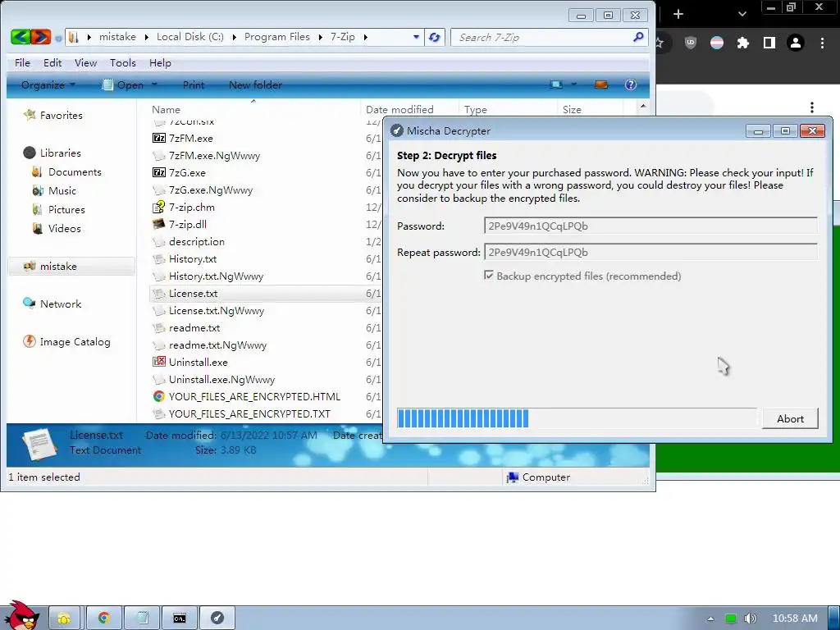The height and width of the screenshot is (630, 840).
Task: Expand the arrow after 7-Zip in path
Action: (365, 37)
